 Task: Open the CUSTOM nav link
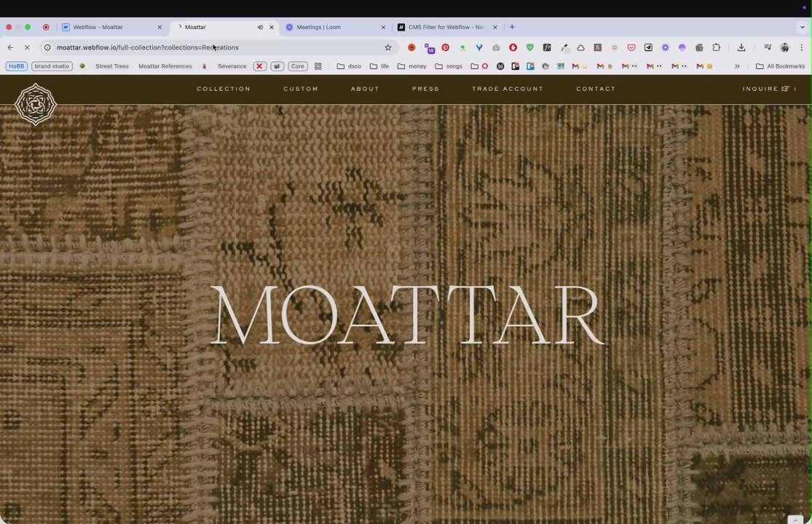click(300, 89)
